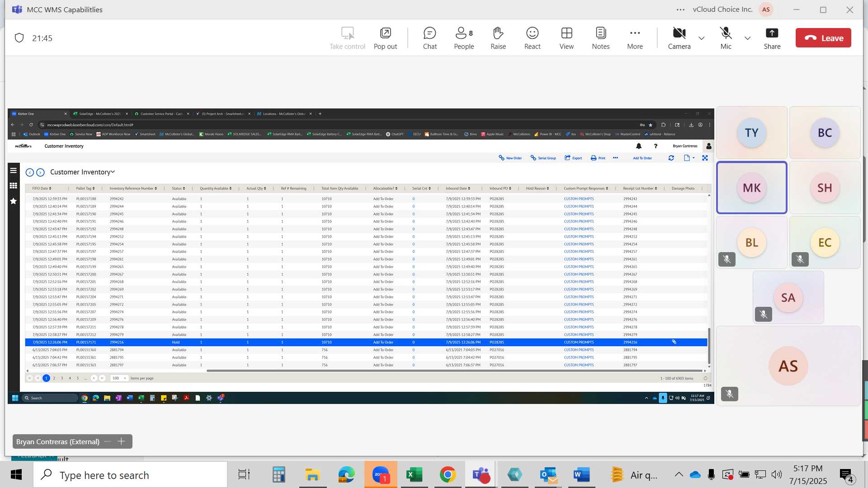Open Zoom from the Windows taskbar
The image size is (868, 488).
click(x=381, y=475)
